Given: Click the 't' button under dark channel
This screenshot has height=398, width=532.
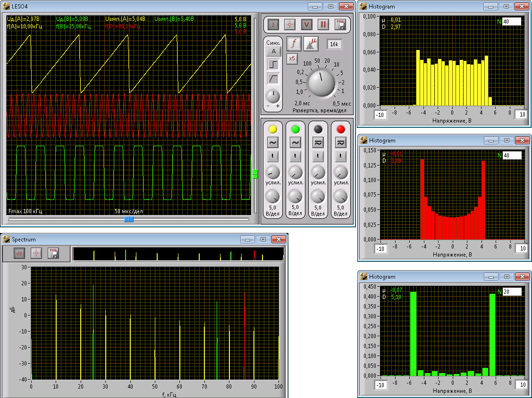Looking at the screenshot, I should 318,156.
